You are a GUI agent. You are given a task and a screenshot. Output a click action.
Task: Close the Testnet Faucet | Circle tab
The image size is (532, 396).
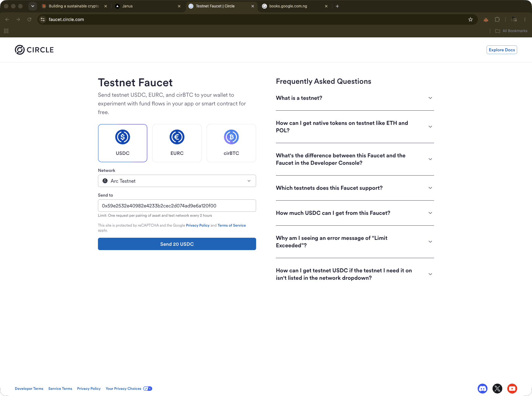coord(253,6)
